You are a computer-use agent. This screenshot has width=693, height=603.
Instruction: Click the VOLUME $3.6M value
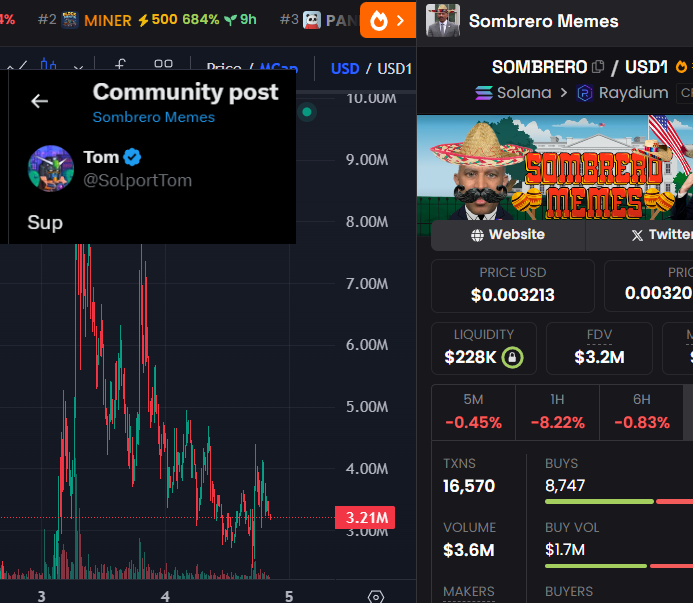[x=468, y=550]
